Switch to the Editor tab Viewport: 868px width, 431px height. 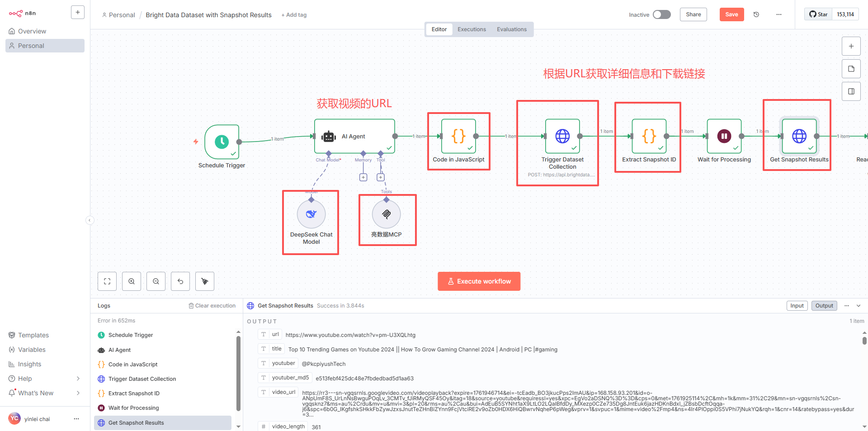click(x=439, y=29)
